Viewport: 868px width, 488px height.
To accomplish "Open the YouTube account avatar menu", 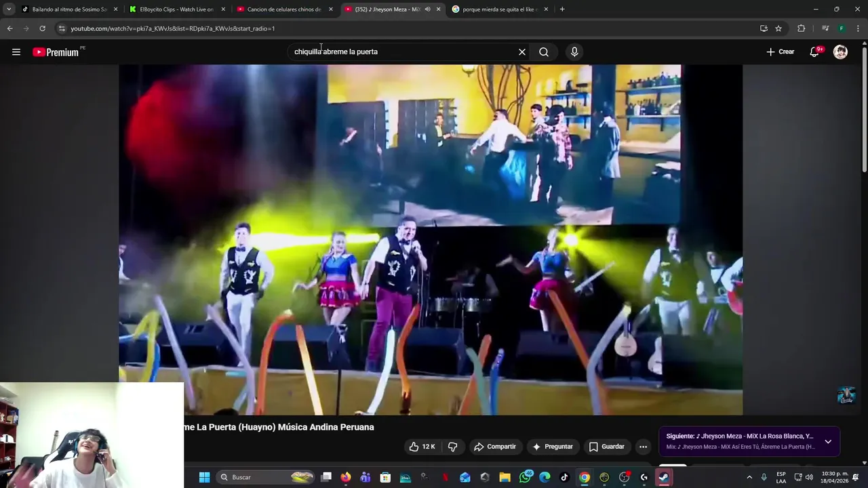I will (840, 52).
